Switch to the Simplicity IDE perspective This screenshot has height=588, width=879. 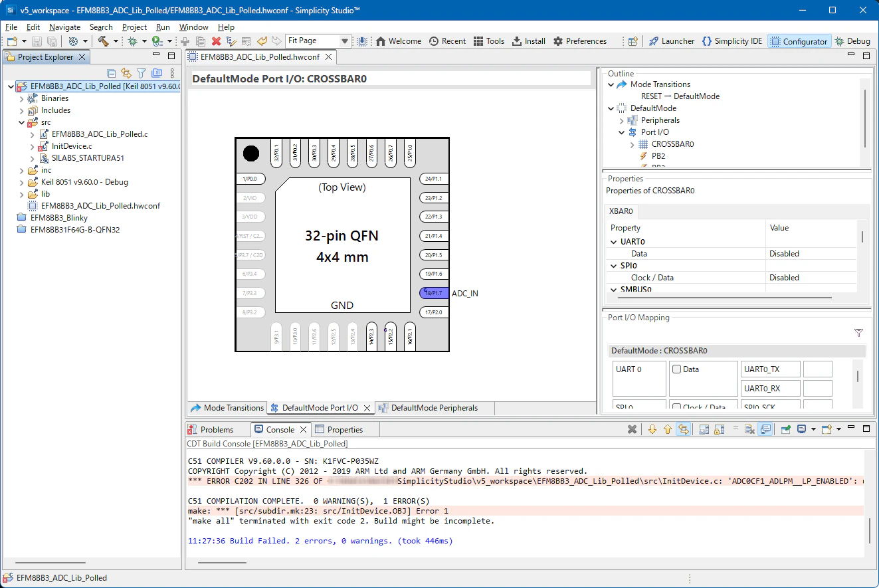[x=732, y=41]
